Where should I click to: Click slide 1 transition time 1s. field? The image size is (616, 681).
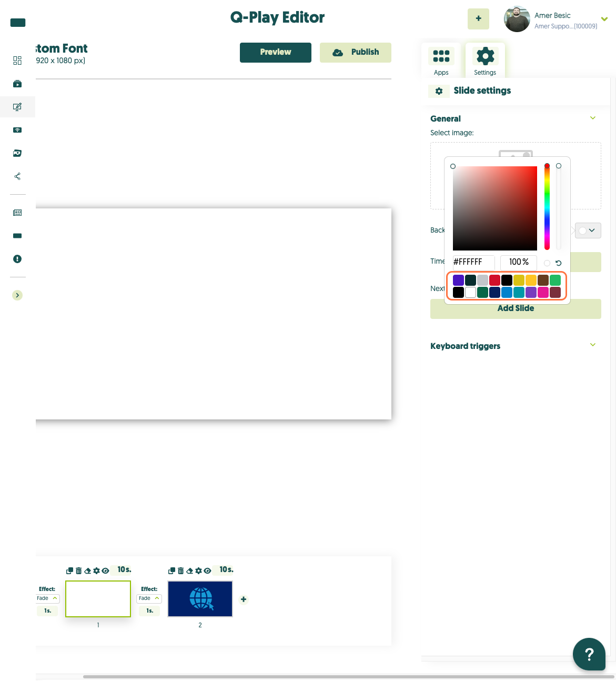point(48,611)
